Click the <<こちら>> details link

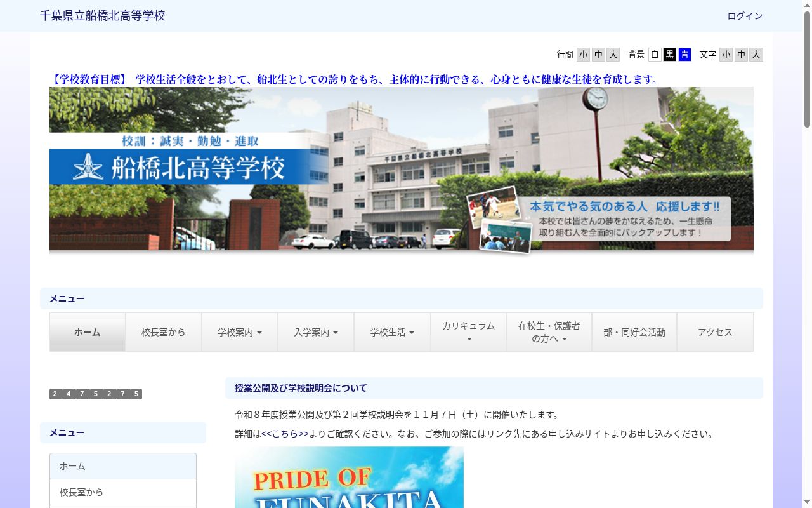tap(285, 434)
